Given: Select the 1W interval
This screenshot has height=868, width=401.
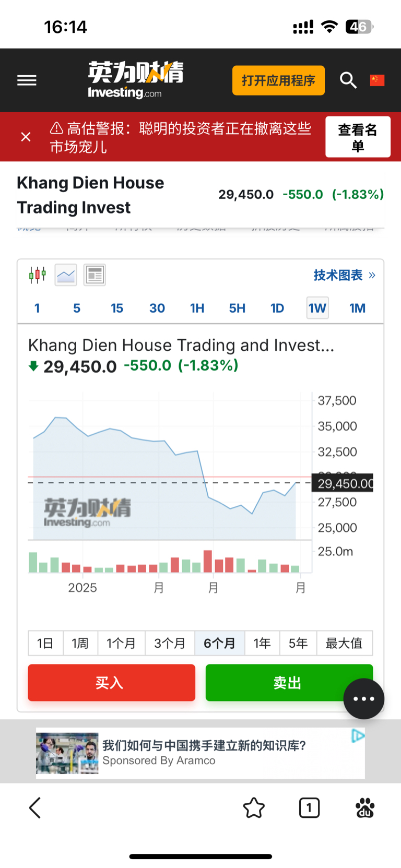Looking at the screenshot, I should [x=317, y=308].
